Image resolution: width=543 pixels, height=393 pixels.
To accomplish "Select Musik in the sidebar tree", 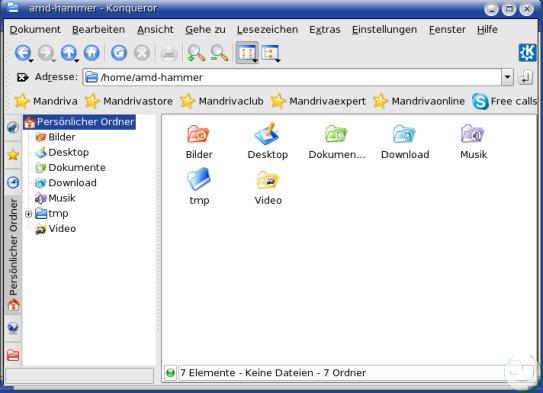I will pos(55,198).
